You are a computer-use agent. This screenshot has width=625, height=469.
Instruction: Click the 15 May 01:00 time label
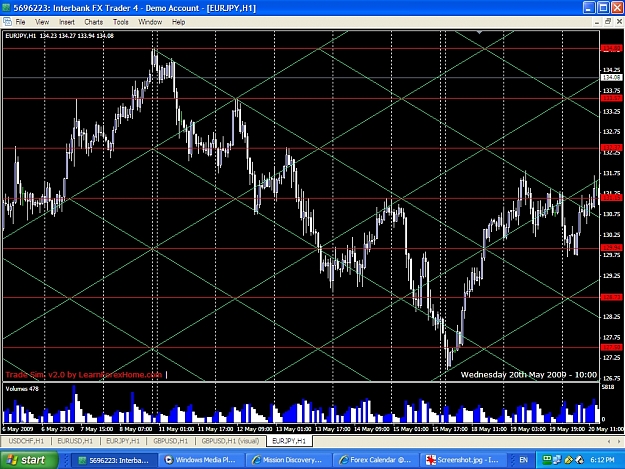click(411, 429)
